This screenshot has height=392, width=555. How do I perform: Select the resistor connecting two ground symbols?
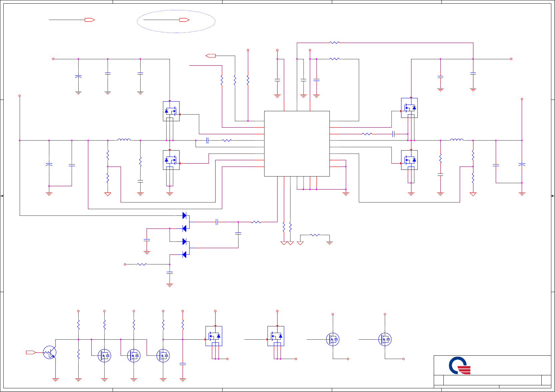(x=315, y=235)
